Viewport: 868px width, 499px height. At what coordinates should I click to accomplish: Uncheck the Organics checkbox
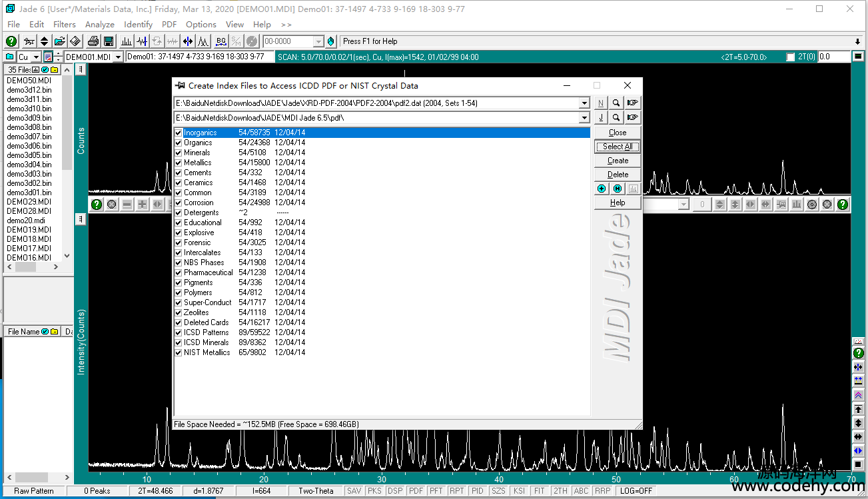point(179,143)
